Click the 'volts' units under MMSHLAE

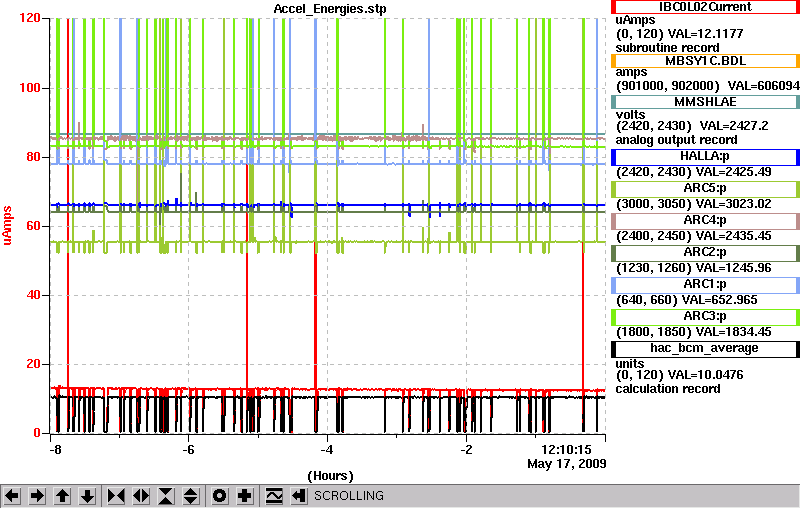pos(630,114)
